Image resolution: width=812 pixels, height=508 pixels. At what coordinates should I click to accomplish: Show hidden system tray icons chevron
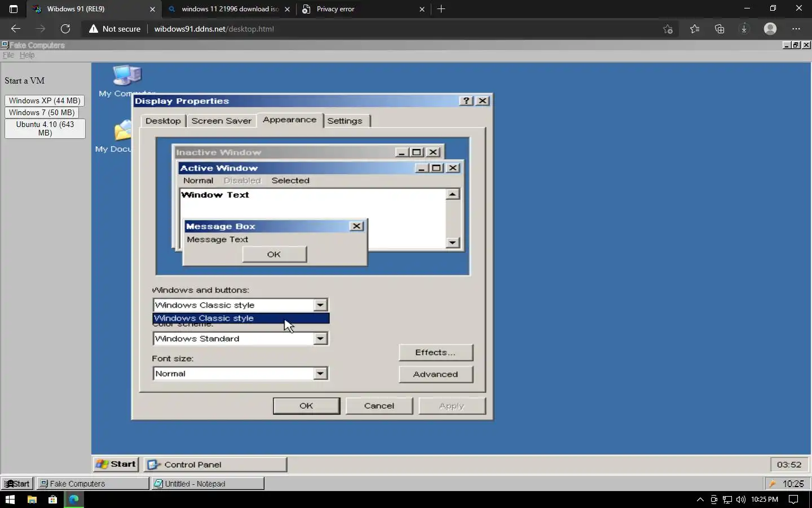(x=700, y=500)
